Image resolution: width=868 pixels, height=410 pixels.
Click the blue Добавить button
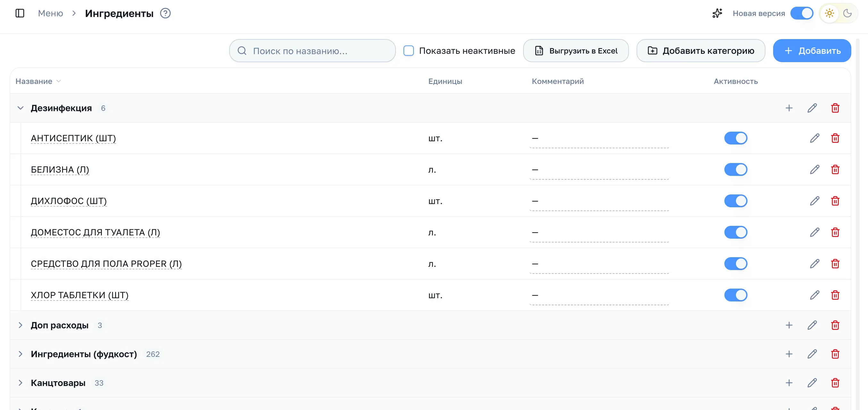pyautogui.click(x=812, y=51)
